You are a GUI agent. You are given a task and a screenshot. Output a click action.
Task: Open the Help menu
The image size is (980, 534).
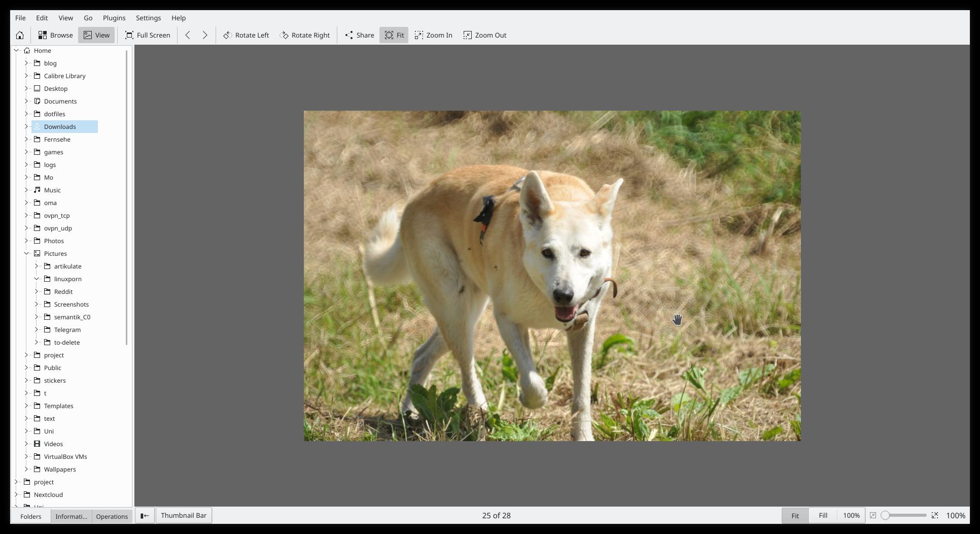click(x=179, y=18)
